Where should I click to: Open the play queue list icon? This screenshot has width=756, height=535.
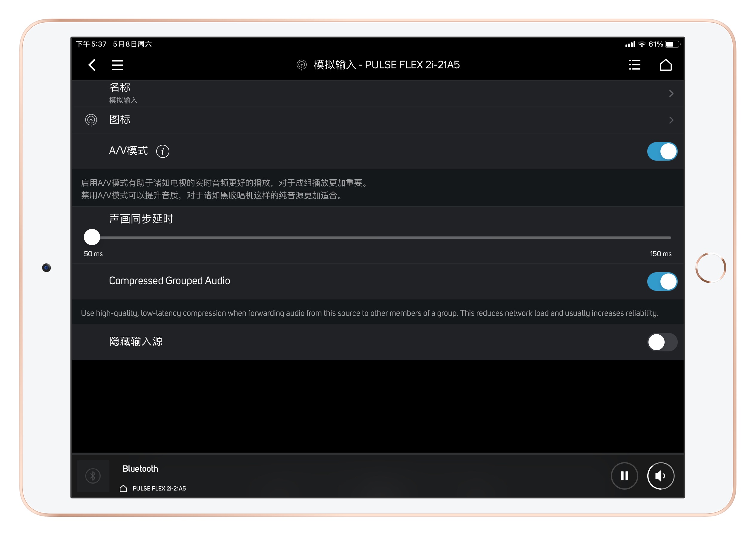pos(634,65)
